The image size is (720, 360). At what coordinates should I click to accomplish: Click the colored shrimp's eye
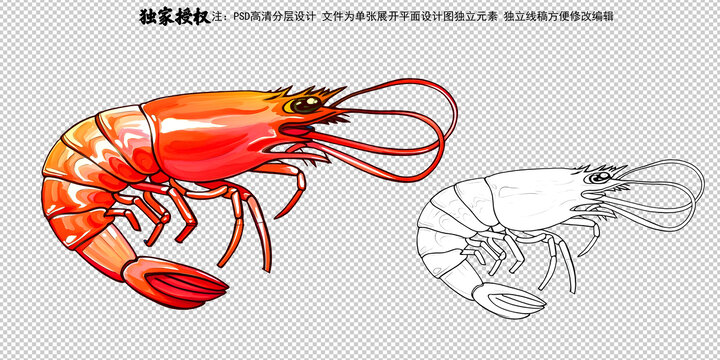[305, 105]
